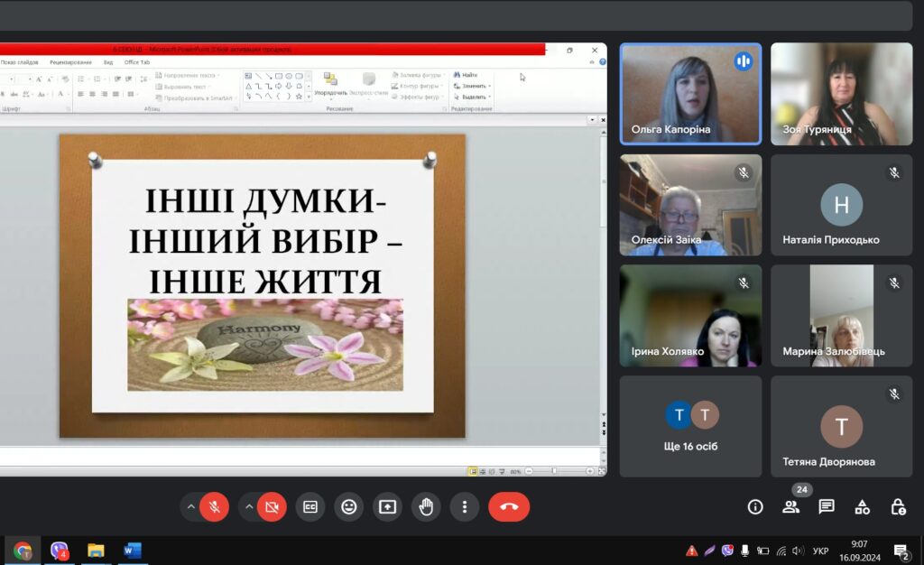The image size is (924, 565).
Task: Open Microsoft Word from the taskbar
Action: pos(133,550)
